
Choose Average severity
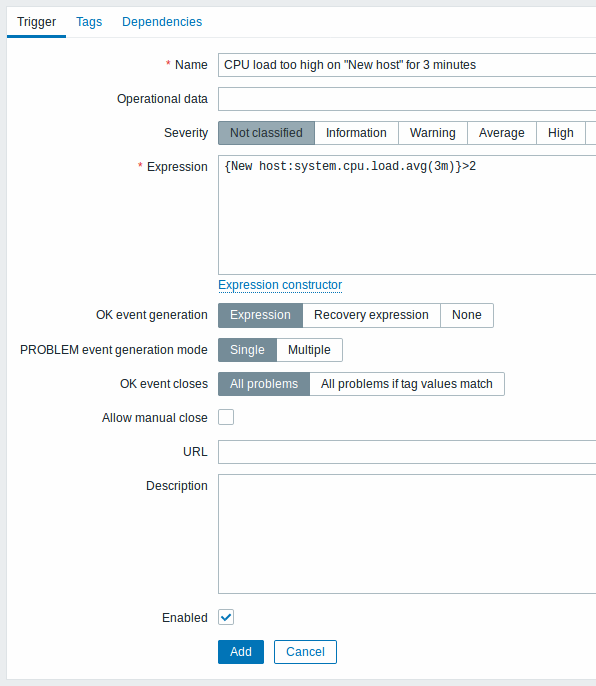[x=501, y=133]
